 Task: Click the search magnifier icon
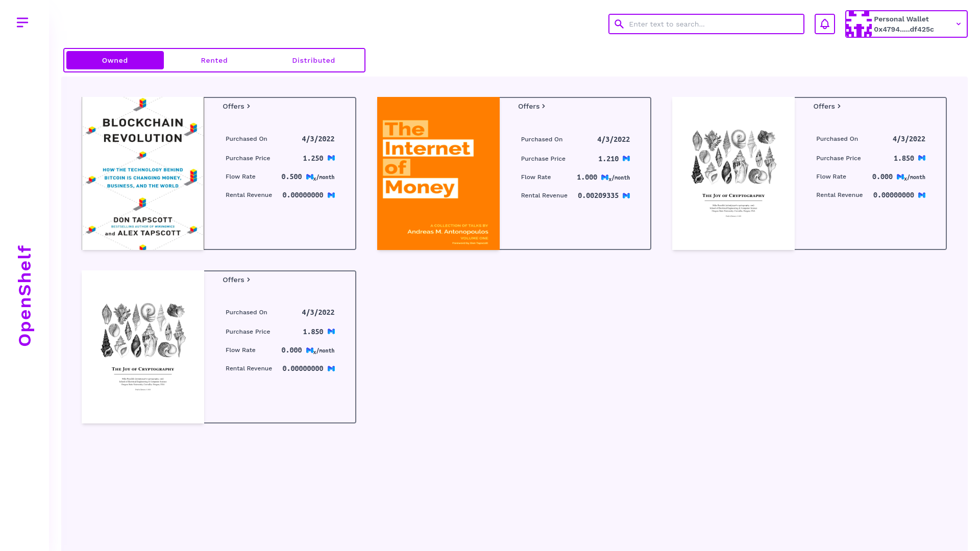pos(619,24)
